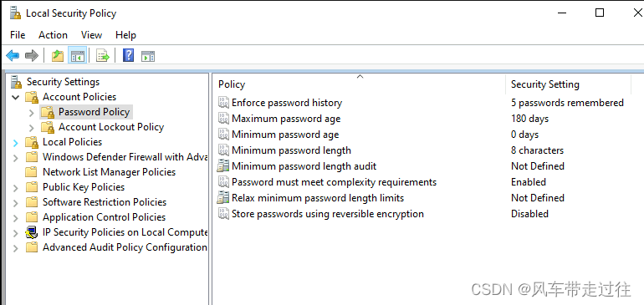Select the Minimum password length policy
Screen dimensions: 644x305
point(292,150)
